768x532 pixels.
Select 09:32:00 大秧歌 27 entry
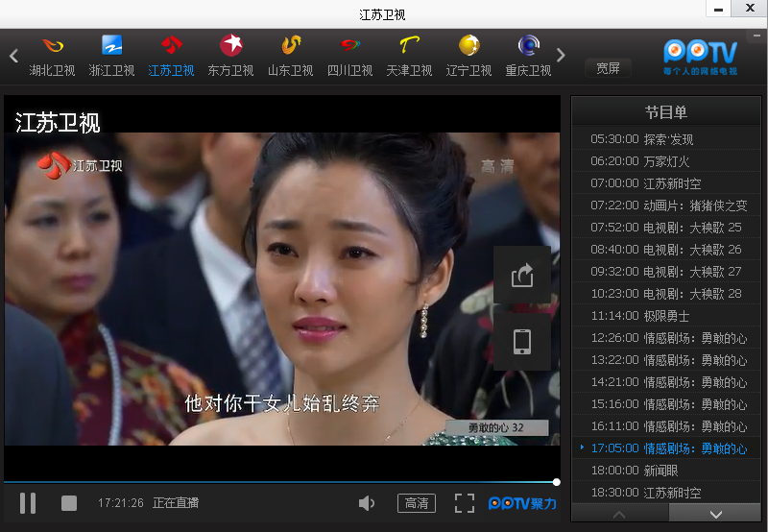pyautogui.click(x=666, y=272)
